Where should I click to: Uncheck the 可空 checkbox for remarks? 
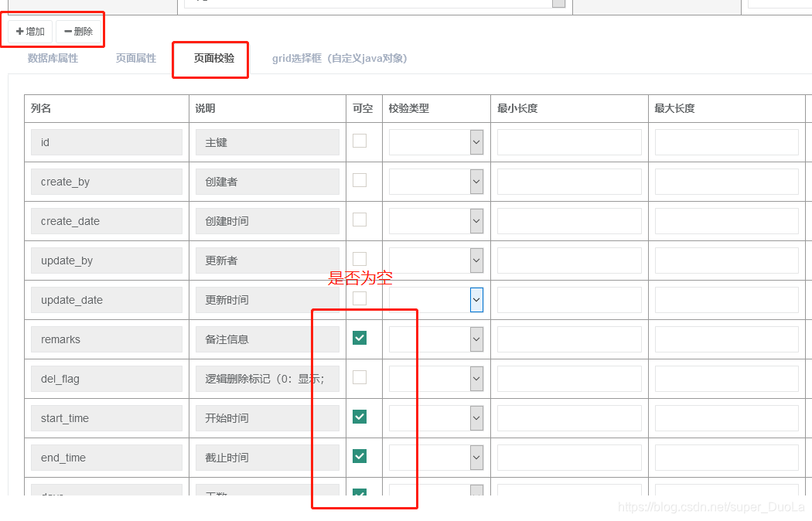(x=359, y=338)
